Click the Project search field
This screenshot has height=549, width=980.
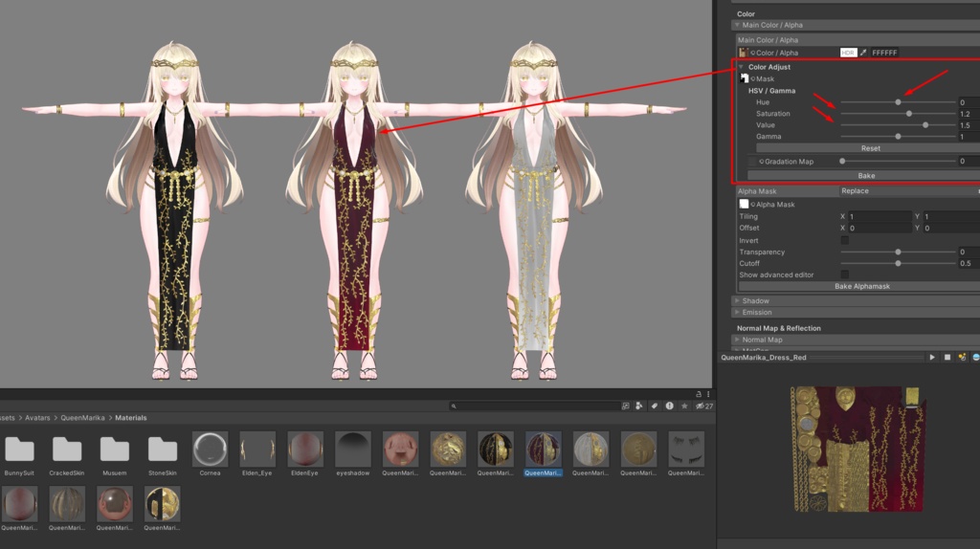(534, 406)
